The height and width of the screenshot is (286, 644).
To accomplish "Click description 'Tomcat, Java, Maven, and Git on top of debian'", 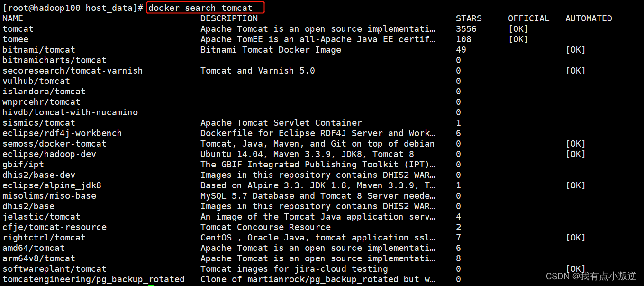I will pyautogui.click(x=317, y=144).
